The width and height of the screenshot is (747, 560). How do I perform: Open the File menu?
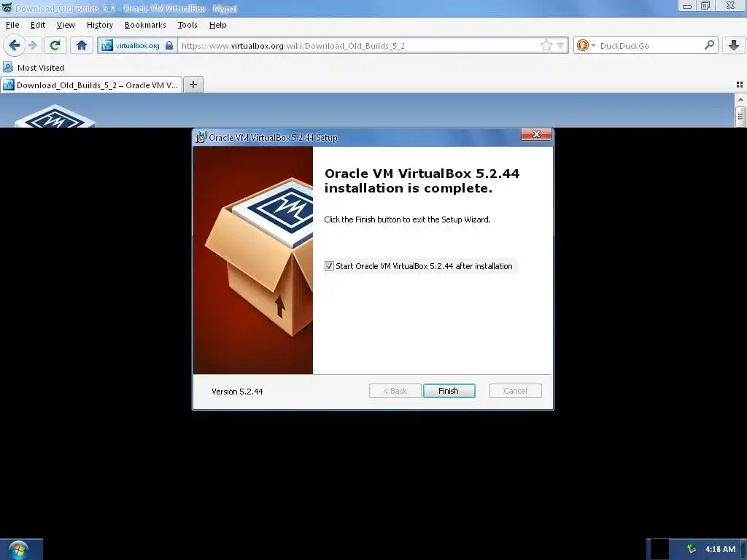tap(12, 25)
